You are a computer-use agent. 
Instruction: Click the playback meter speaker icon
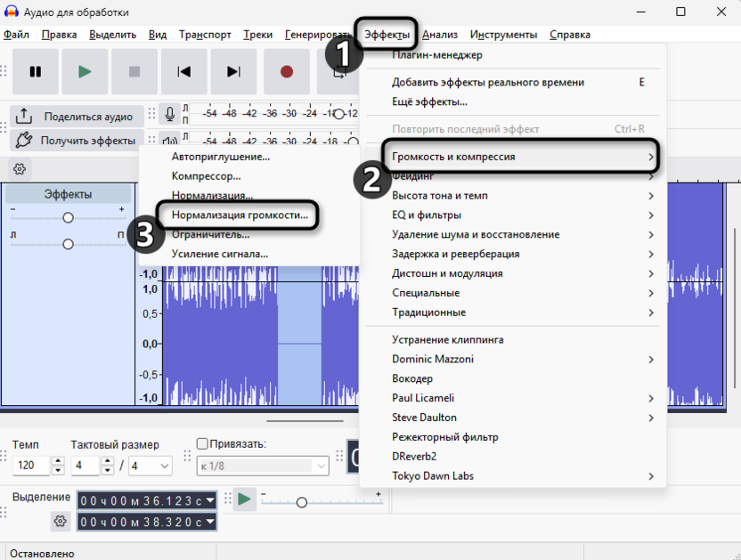[170, 139]
